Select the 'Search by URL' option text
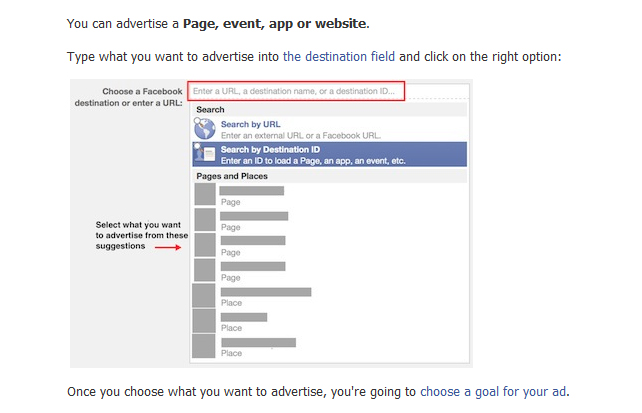This screenshot has width=642, height=413. point(250,125)
